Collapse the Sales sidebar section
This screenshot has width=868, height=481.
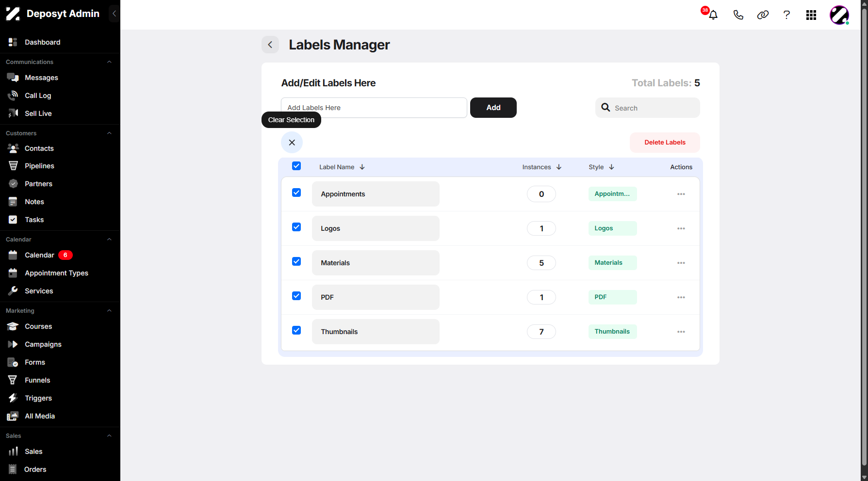point(109,436)
